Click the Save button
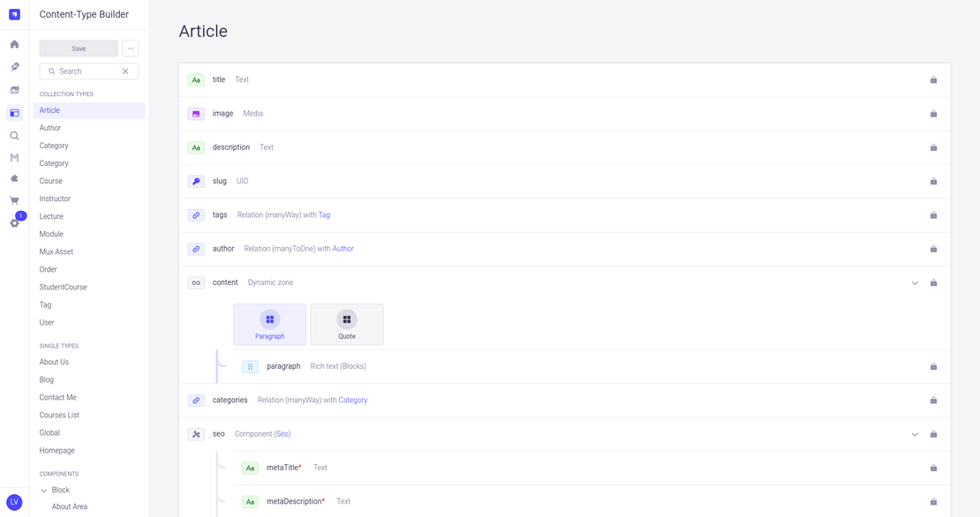980x517 pixels. (x=79, y=48)
